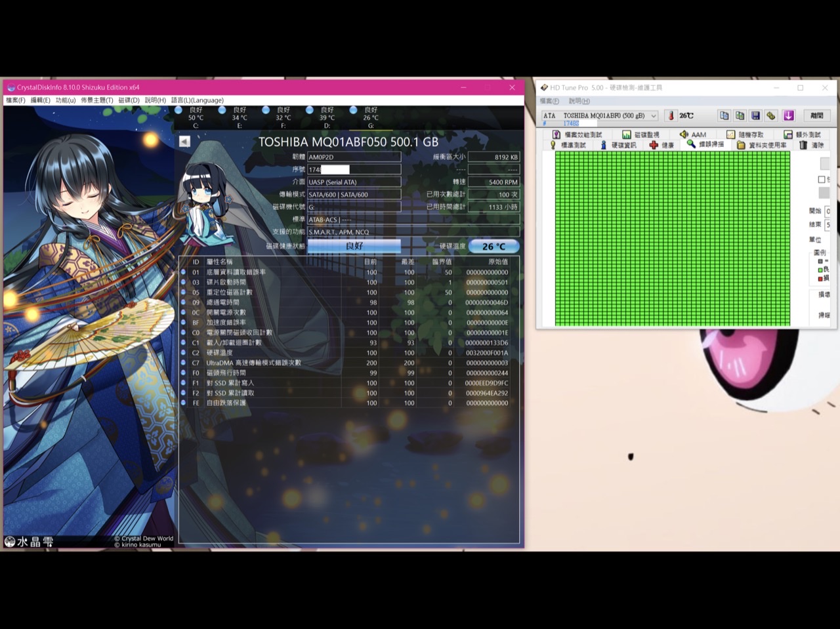
Task: Switch to 標準測試 tab in HD Tune
Action: 568,145
